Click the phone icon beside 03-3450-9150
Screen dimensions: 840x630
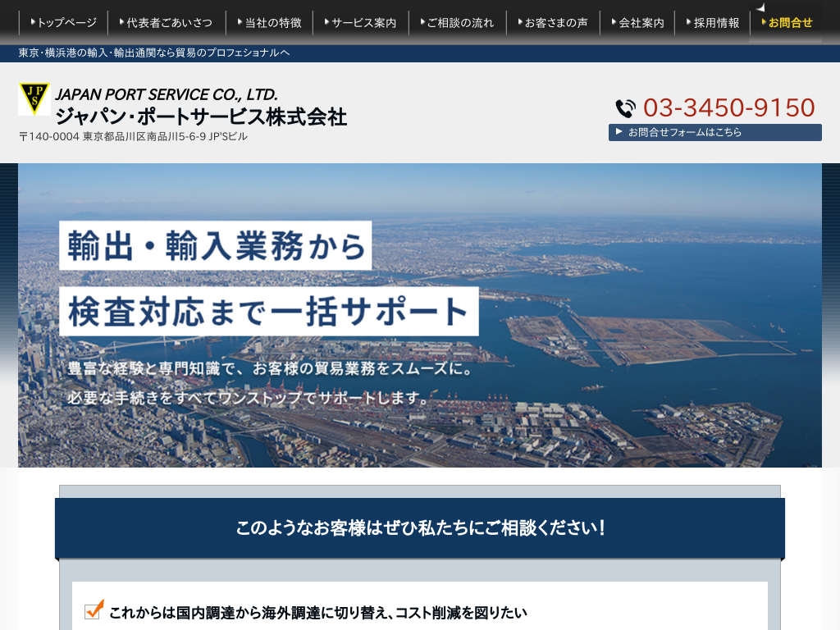tap(625, 108)
